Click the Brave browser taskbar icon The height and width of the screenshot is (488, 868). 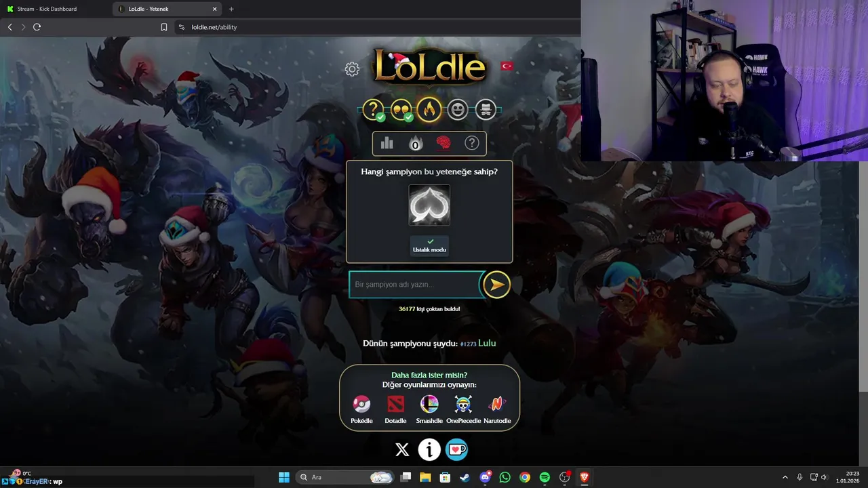tap(584, 477)
